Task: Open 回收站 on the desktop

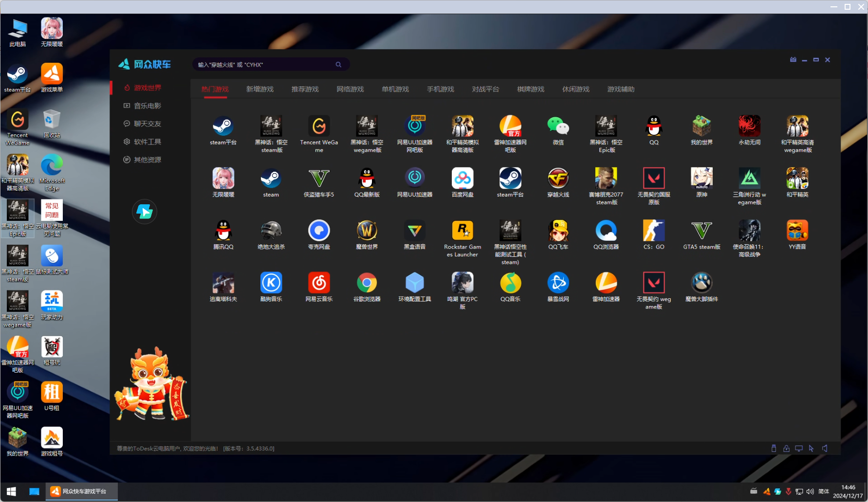Action: [52, 124]
